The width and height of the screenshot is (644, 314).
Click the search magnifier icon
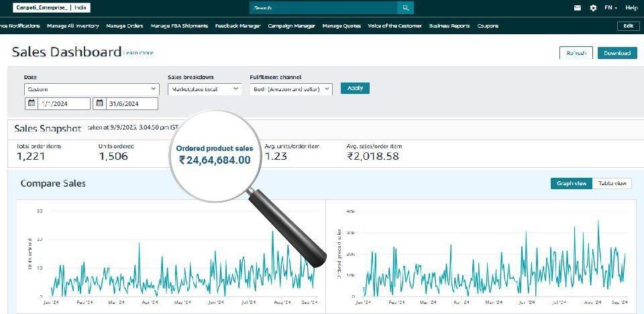(x=405, y=8)
